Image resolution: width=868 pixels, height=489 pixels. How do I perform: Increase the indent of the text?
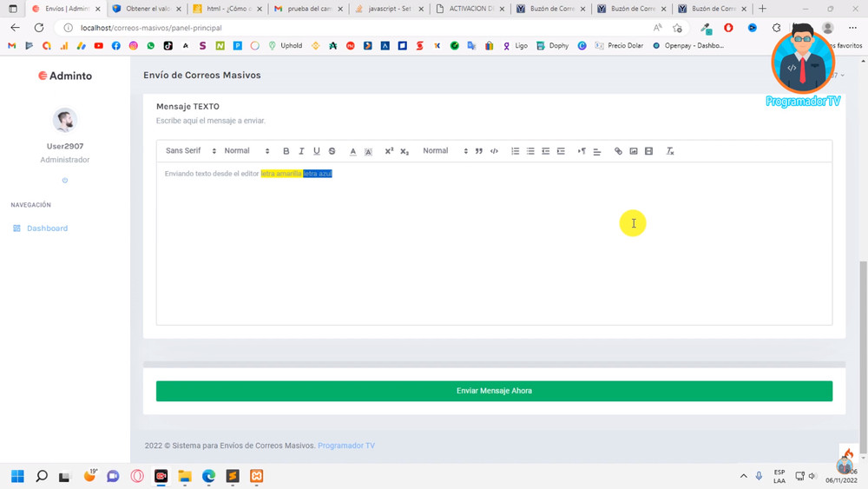click(x=561, y=151)
